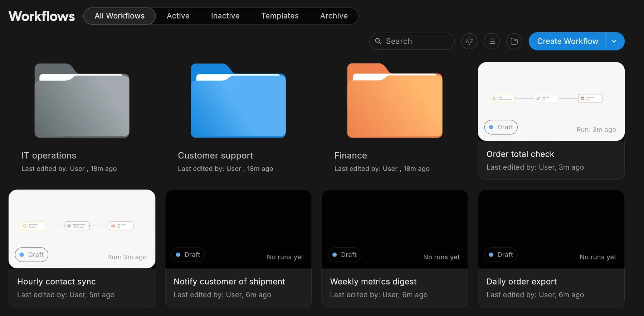Click the "Hourly contact sync" title
This screenshot has width=644, height=316.
[57, 282]
